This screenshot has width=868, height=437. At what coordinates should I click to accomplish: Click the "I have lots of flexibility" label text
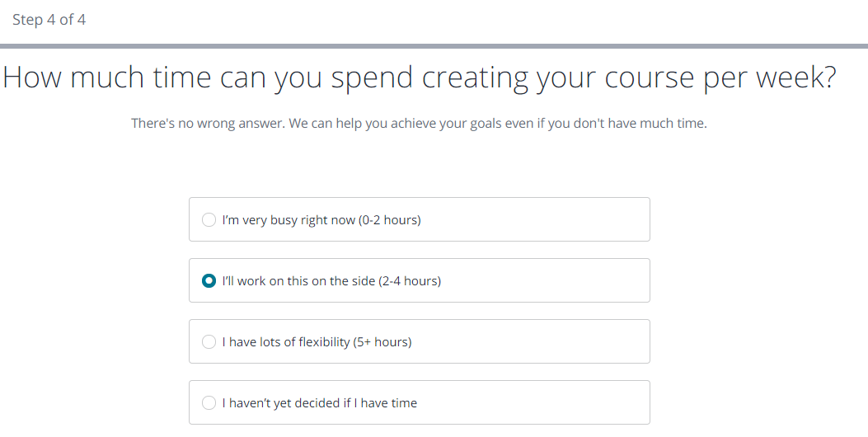pyautogui.click(x=286, y=342)
